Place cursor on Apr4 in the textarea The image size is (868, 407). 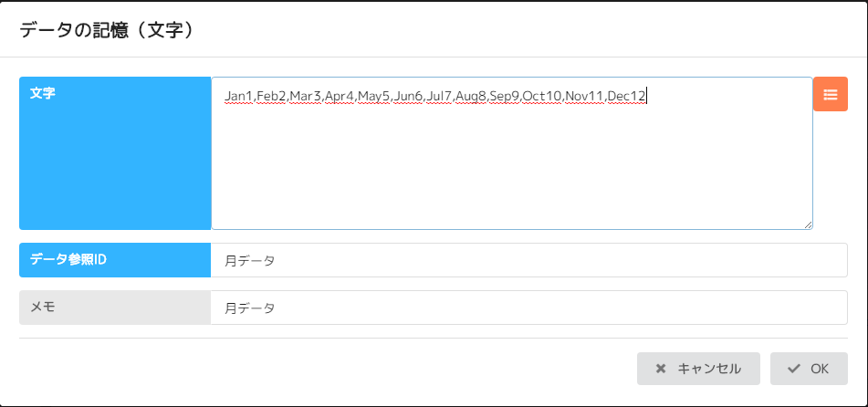[340, 97]
